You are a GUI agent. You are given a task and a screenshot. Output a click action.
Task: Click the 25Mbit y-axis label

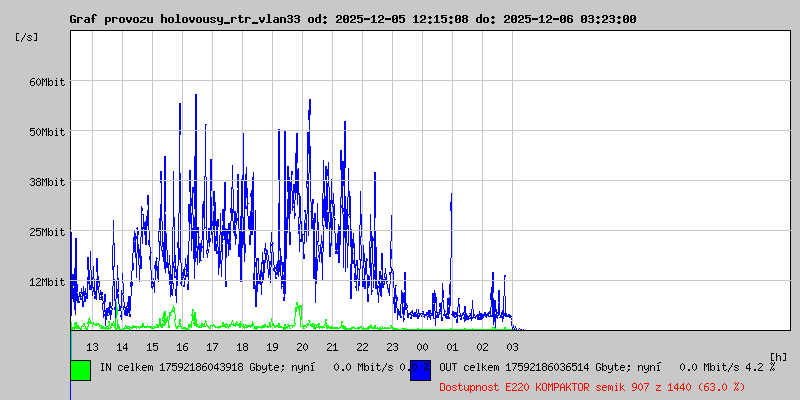pos(46,232)
